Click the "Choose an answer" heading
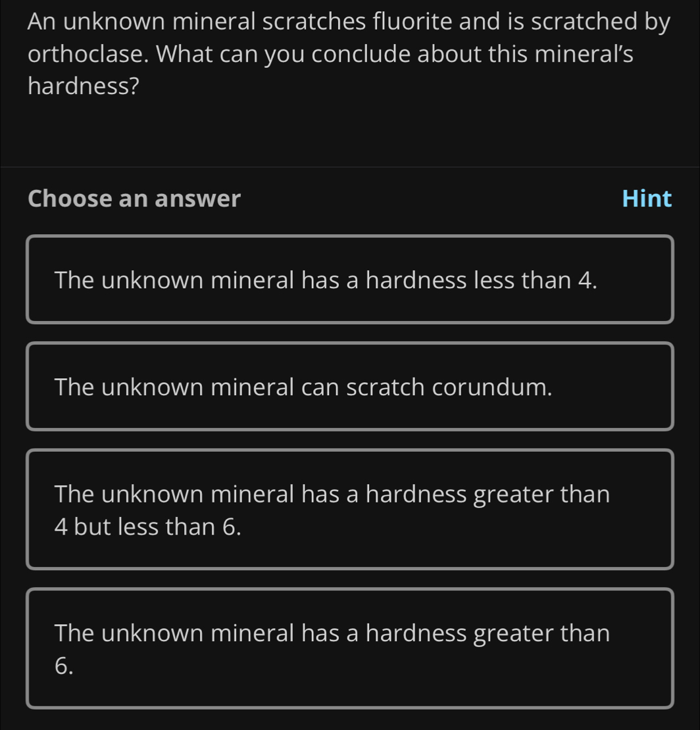The height and width of the screenshot is (730, 700). (134, 198)
